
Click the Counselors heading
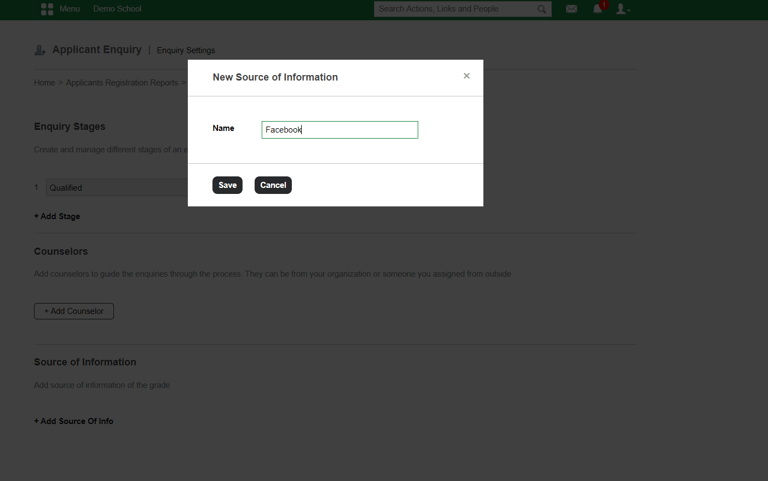(x=61, y=251)
